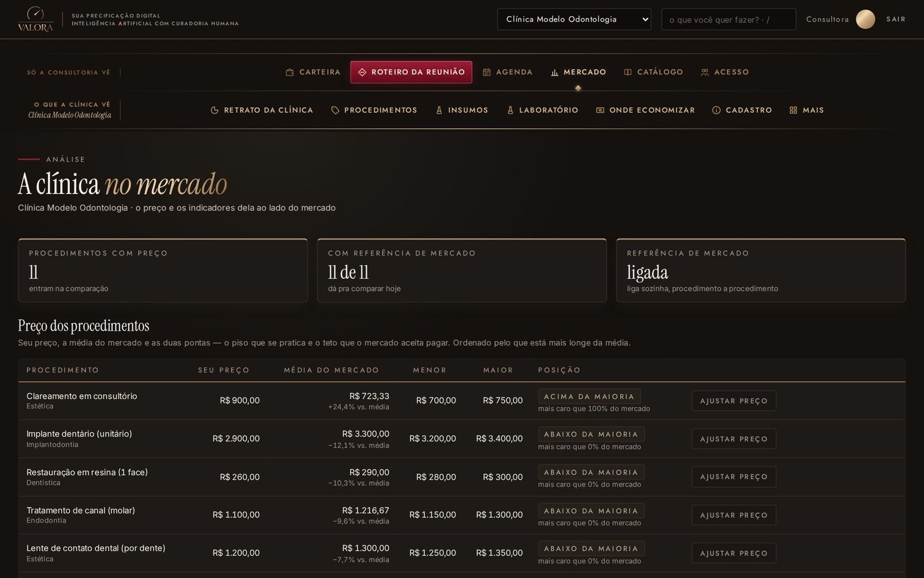Click the Acesso people icon
Image resolution: width=924 pixels, height=578 pixels.
pyautogui.click(x=705, y=72)
